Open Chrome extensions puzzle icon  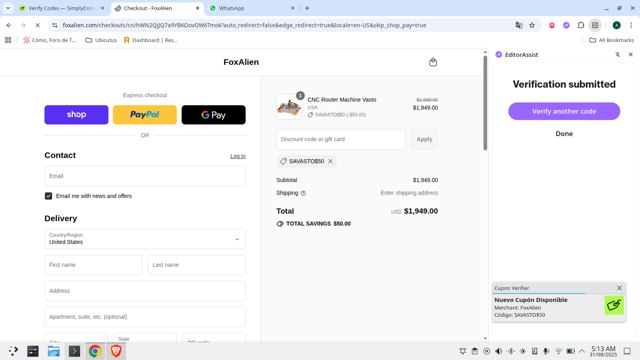click(580, 25)
